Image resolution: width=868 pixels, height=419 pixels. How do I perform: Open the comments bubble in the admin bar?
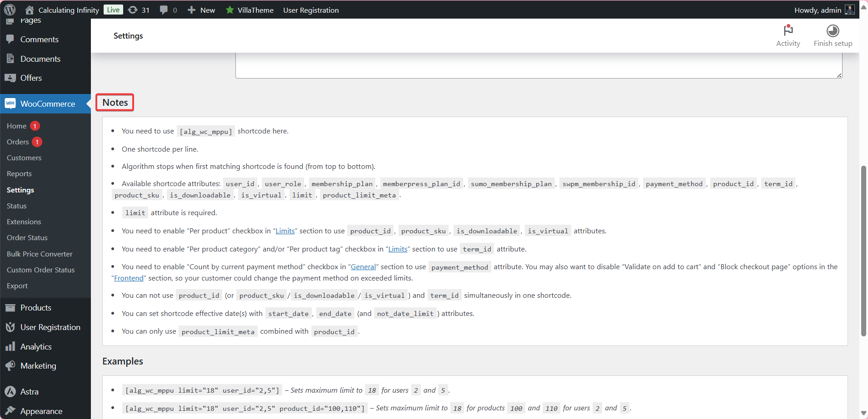[x=168, y=10]
